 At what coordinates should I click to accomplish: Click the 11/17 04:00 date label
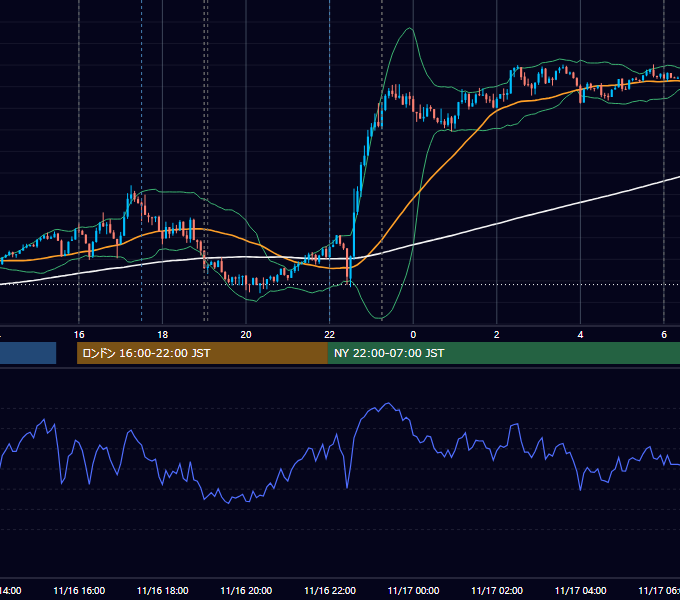(x=581, y=591)
